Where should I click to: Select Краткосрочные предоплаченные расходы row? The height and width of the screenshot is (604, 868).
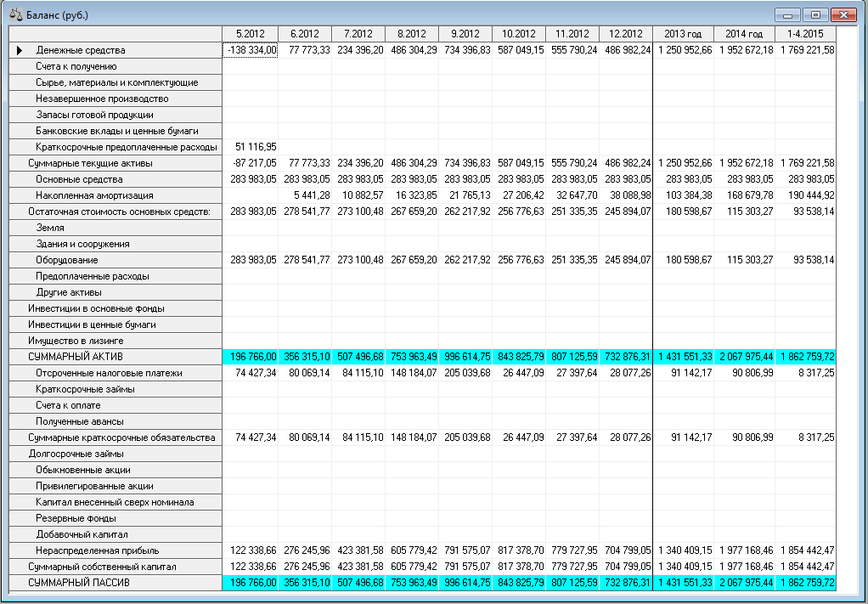116,147
